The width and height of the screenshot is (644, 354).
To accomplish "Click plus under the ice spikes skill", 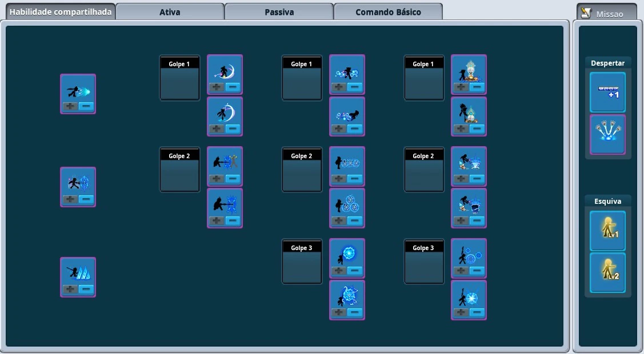I will tap(70, 289).
